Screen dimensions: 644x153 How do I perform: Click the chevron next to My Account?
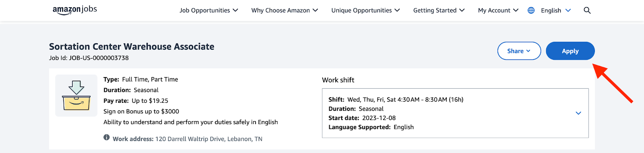click(516, 10)
